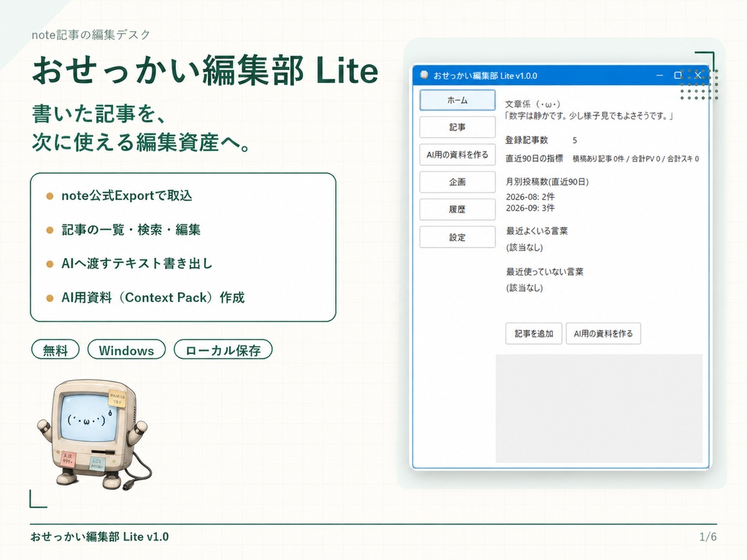Click the 最近使っていない言葉 heading
The width and height of the screenshot is (747, 560).
click(544, 272)
